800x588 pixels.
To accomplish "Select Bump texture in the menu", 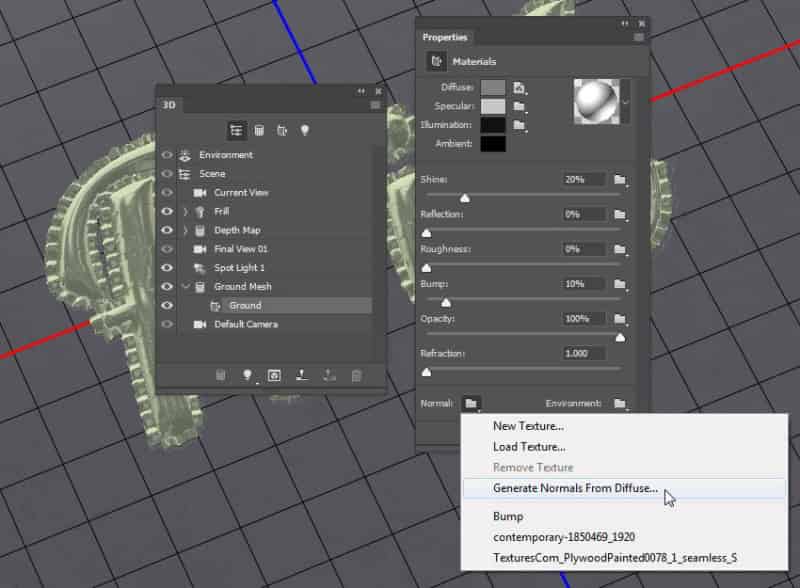I will [x=508, y=517].
